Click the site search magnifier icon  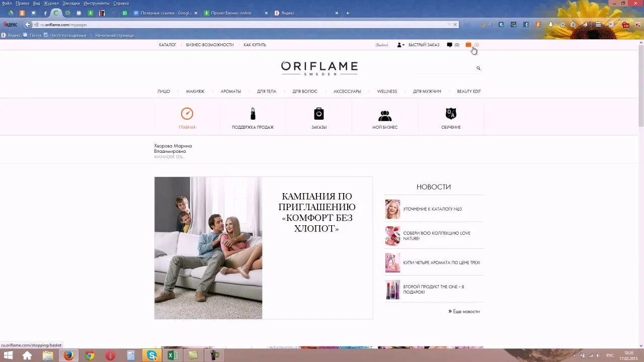click(478, 67)
